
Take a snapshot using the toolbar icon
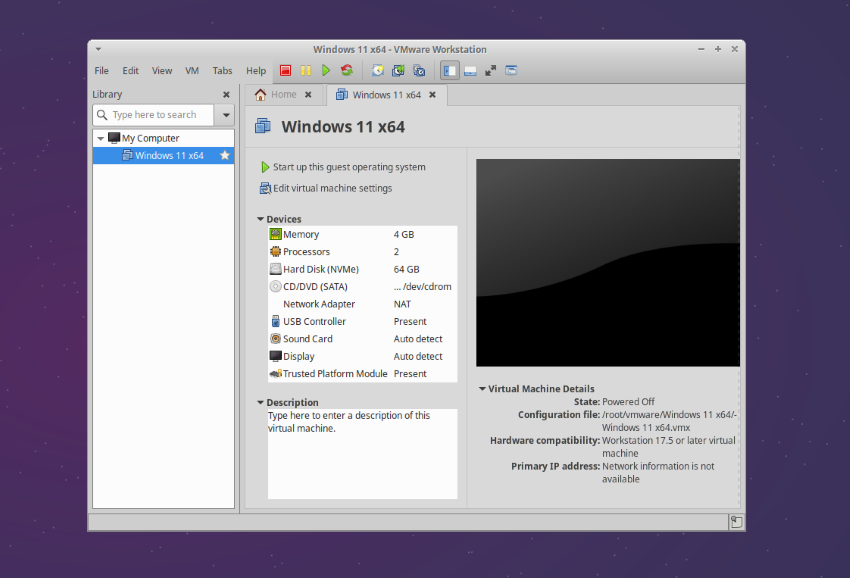(377, 71)
